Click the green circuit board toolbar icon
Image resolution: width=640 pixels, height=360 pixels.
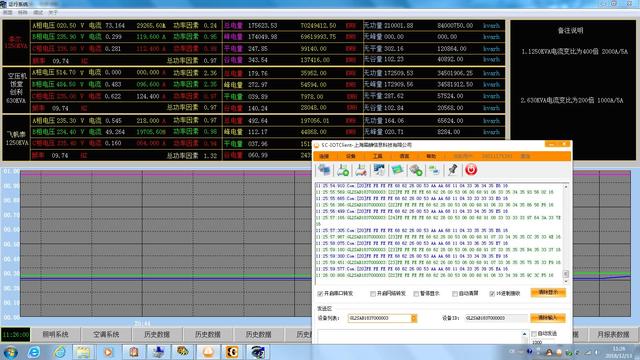click(x=397, y=170)
